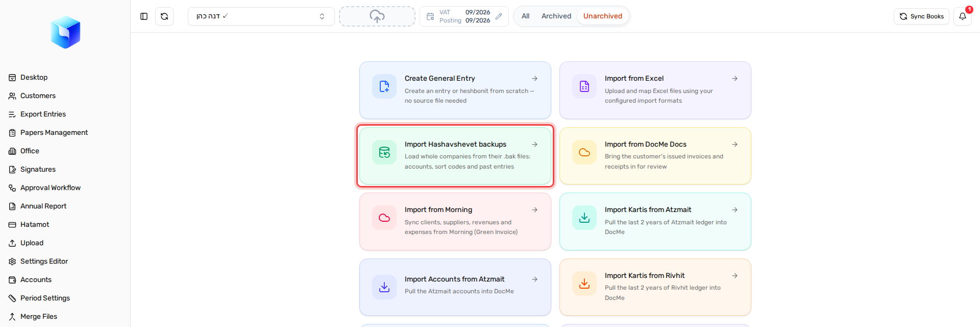
Task: Click DocMe Docs cloud icon
Action: [x=584, y=152]
